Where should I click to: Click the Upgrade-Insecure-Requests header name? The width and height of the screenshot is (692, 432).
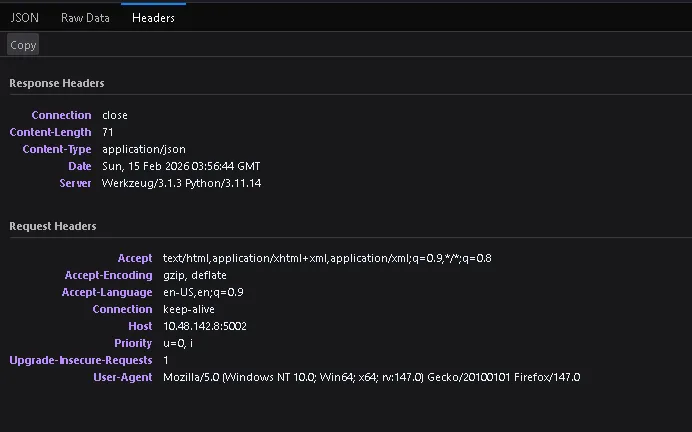pos(81,360)
